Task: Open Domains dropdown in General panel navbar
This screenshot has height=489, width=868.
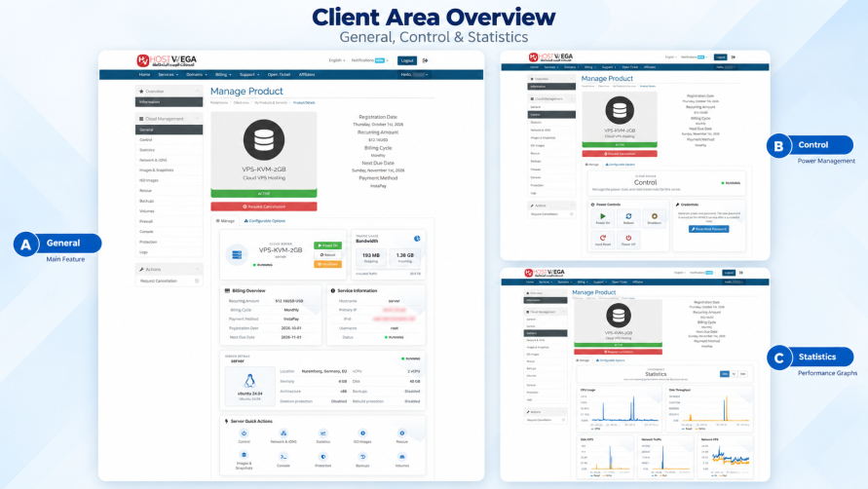Action: (197, 74)
